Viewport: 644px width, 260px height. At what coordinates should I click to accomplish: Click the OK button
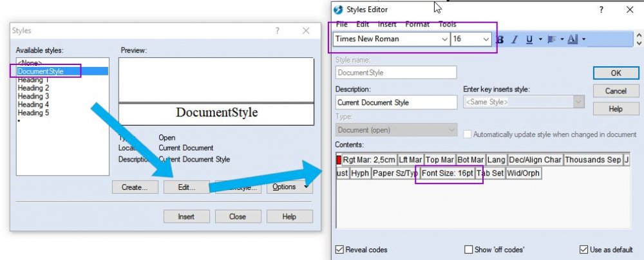(x=616, y=73)
